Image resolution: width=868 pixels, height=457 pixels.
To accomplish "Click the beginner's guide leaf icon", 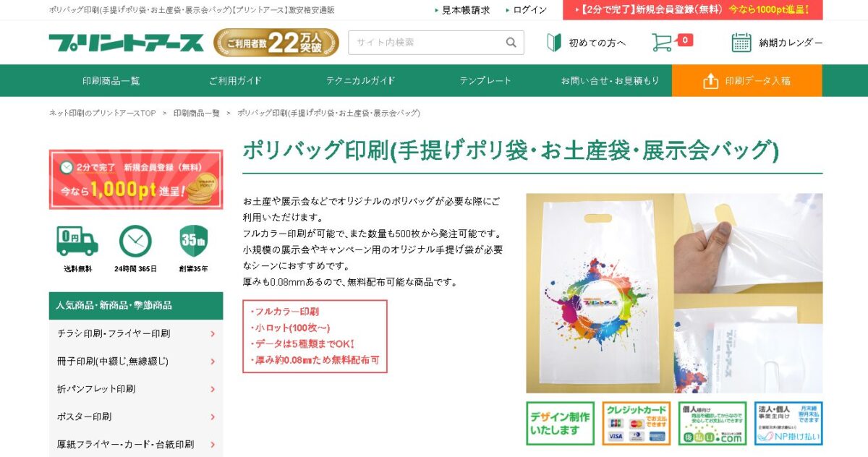I will click(554, 43).
